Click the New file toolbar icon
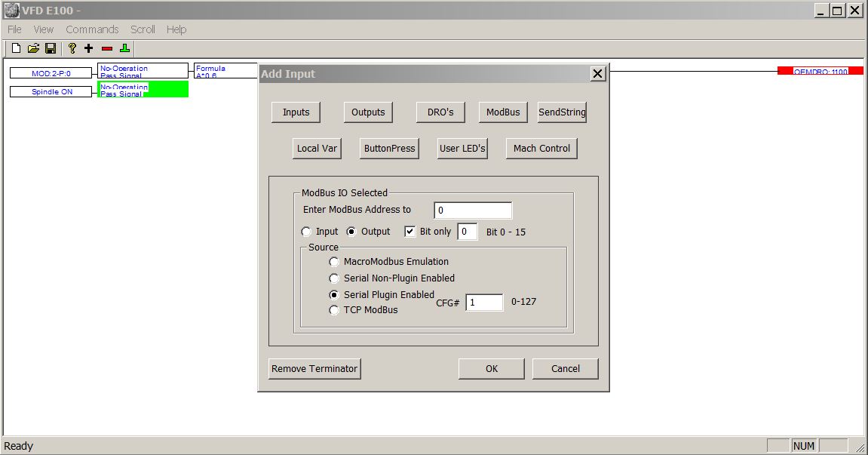 [16, 49]
